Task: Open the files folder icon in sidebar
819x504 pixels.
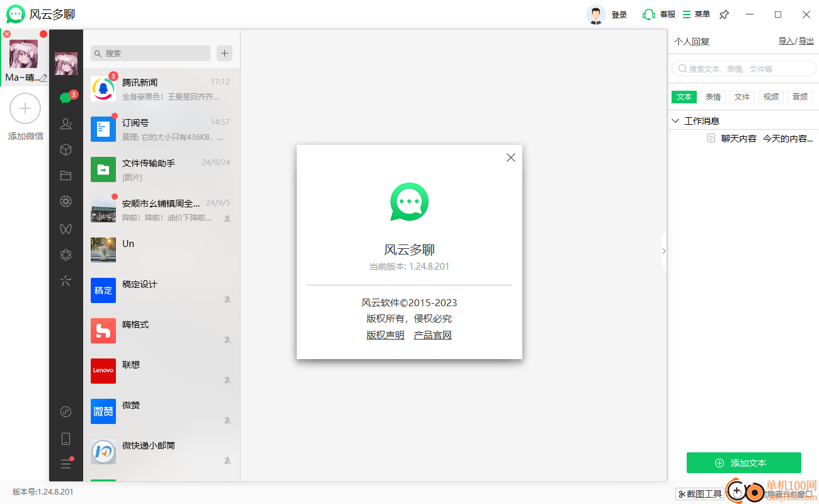Action: 66,176
